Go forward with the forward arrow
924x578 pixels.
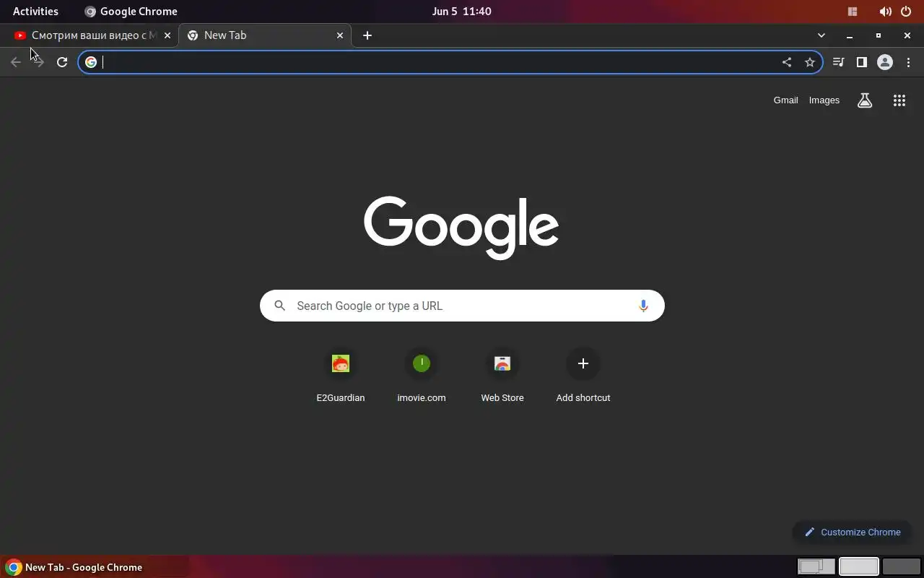click(x=39, y=62)
